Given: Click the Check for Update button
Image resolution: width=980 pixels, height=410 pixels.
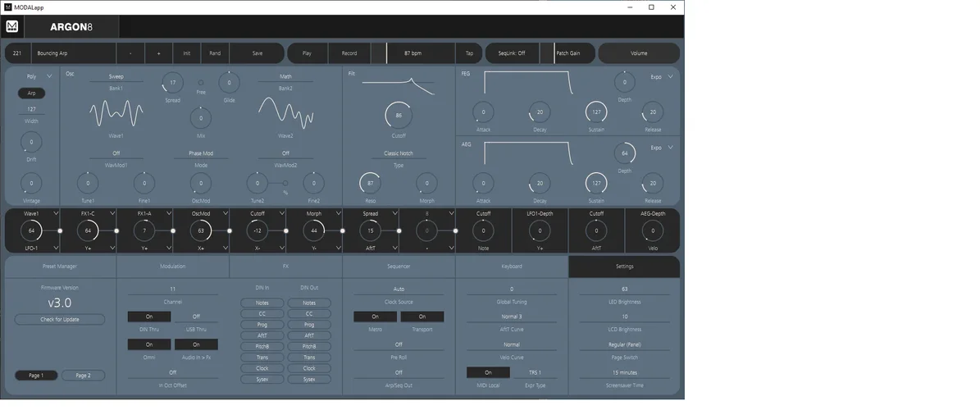Looking at the screenshot, I should [x=60, y=319].
